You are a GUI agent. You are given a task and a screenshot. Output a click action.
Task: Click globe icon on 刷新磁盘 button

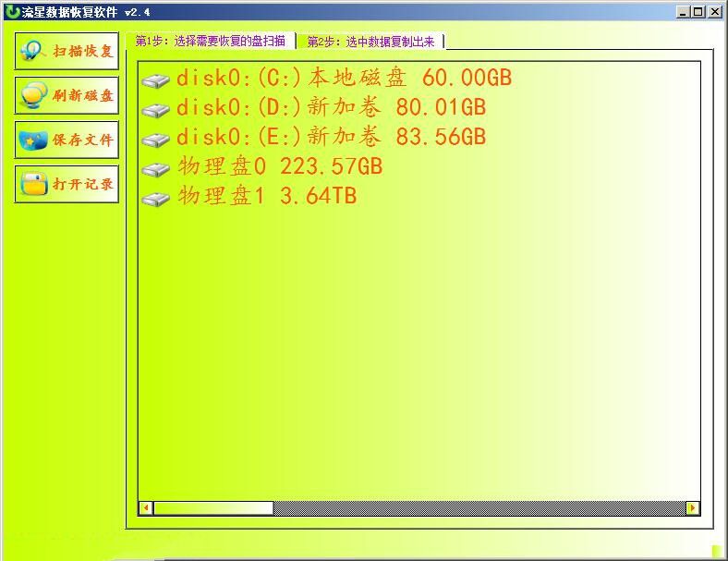click(33, 95)
